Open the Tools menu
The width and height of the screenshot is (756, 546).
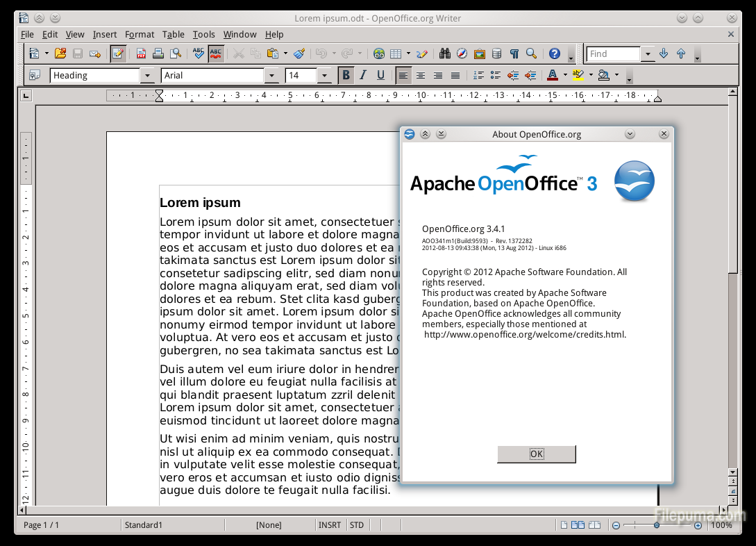[203, 34]
